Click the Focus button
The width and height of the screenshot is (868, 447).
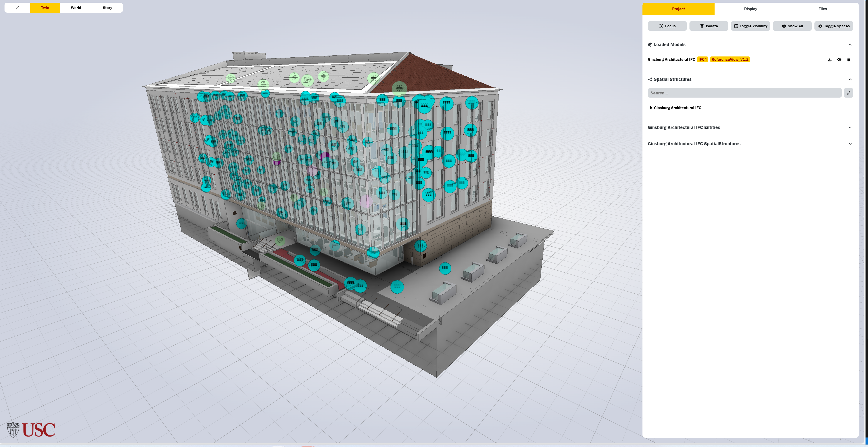(667, 26)
